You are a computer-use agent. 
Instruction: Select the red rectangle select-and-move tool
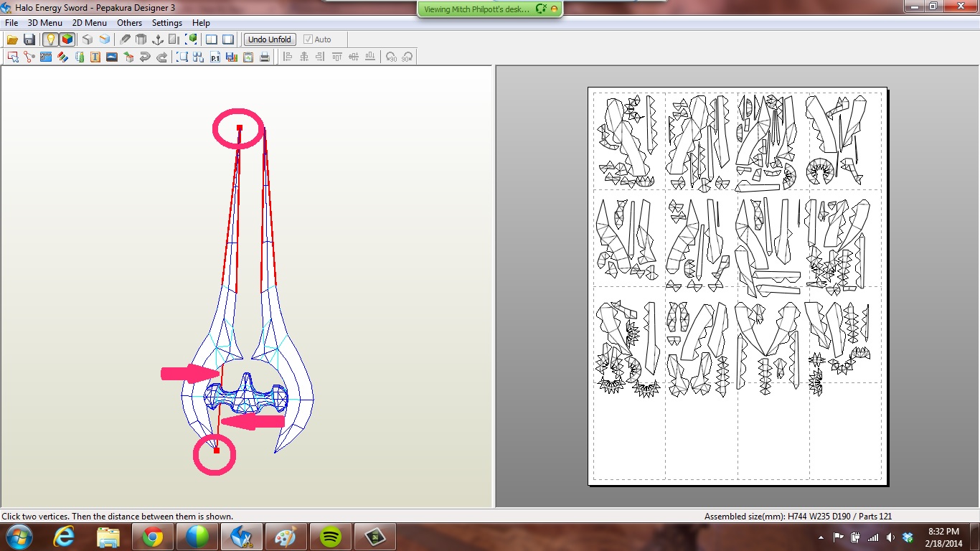coord(13,57)
